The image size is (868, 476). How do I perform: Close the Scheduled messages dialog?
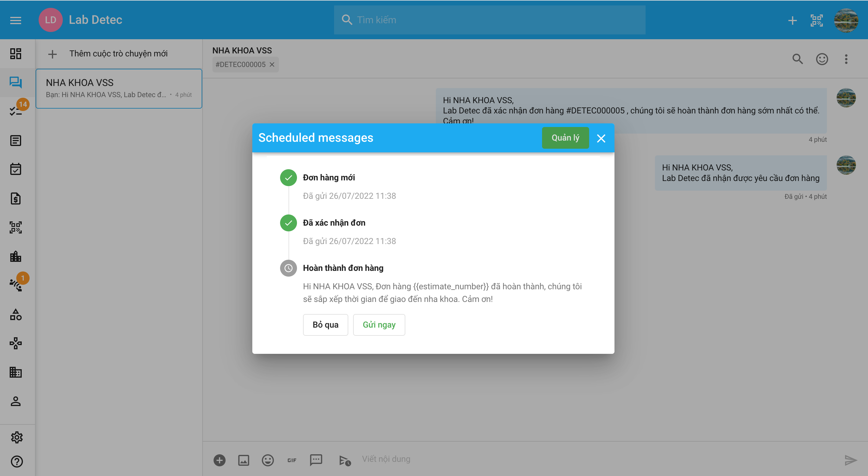tap(601, 138)
